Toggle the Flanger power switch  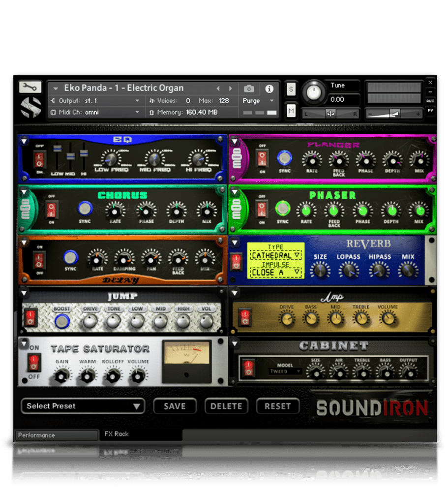[262, 158]
